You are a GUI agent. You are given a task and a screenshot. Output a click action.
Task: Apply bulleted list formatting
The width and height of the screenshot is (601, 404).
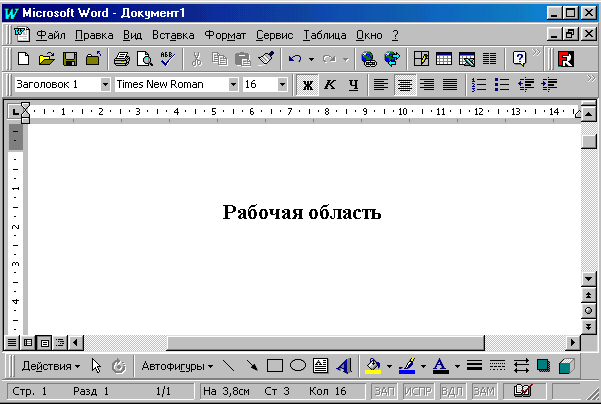[x=502, y=84]
